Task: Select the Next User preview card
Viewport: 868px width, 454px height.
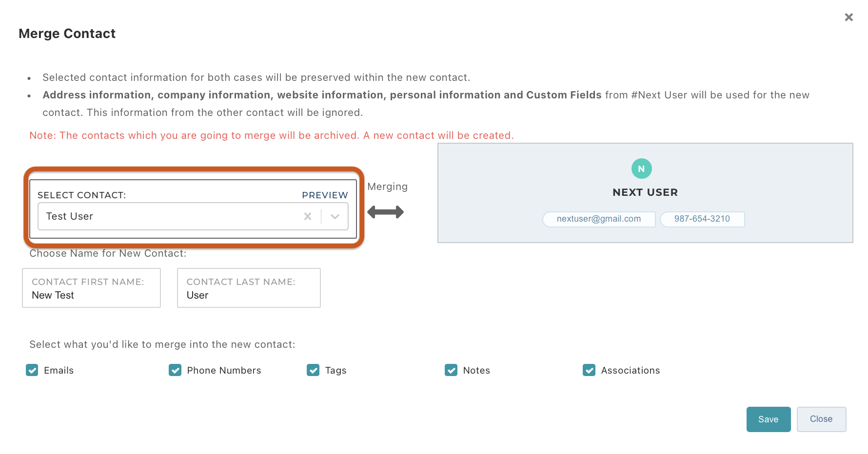Action: [x=780, y=175]
